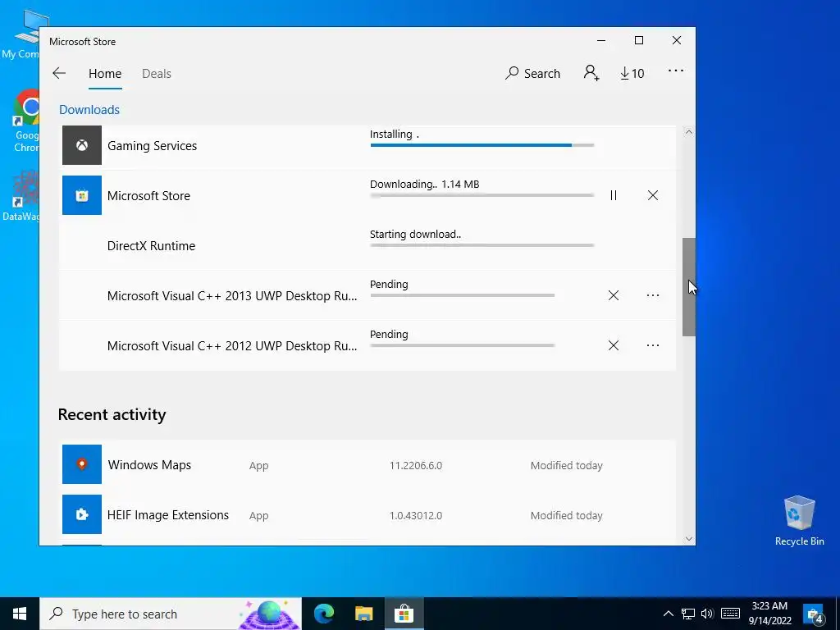Click Microsoft Visual C++ 2012 UWP Desktop entry
The image size is (840, 630).
pyautogui.click(x=232, y=346)
